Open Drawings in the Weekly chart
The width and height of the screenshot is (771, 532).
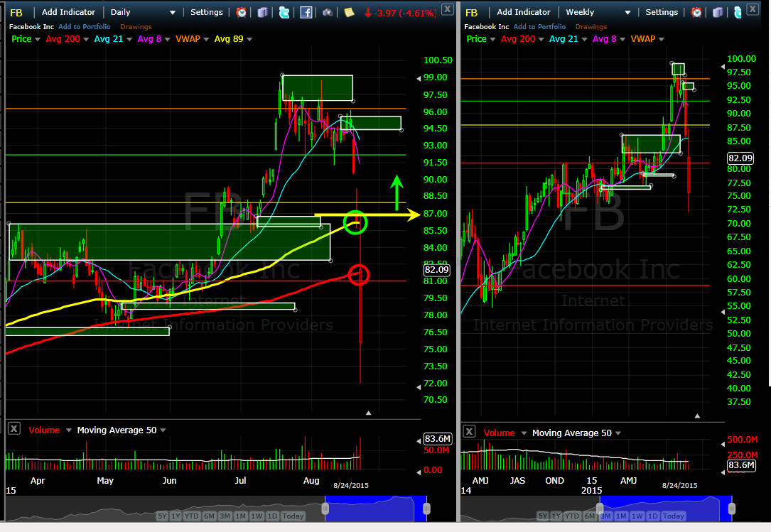point(591,26)
